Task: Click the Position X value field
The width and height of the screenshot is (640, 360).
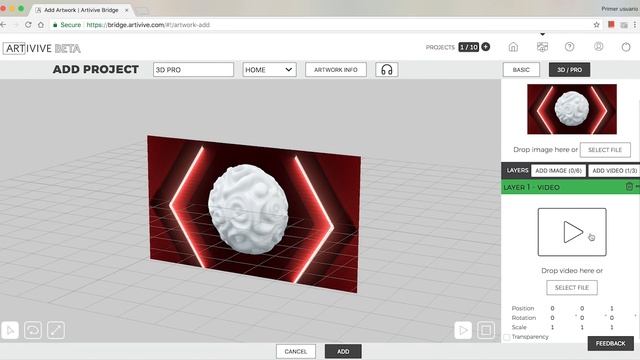Action: pos(552,308)
